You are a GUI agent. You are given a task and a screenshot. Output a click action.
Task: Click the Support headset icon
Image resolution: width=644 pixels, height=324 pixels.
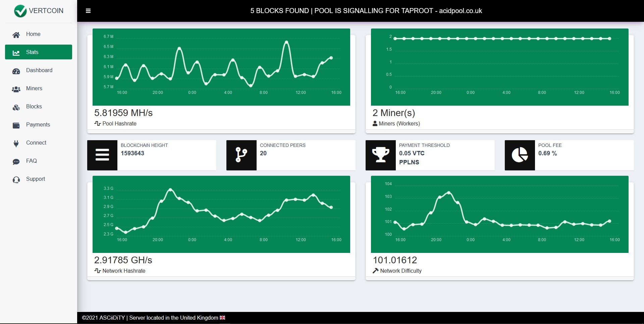[16, 179]
